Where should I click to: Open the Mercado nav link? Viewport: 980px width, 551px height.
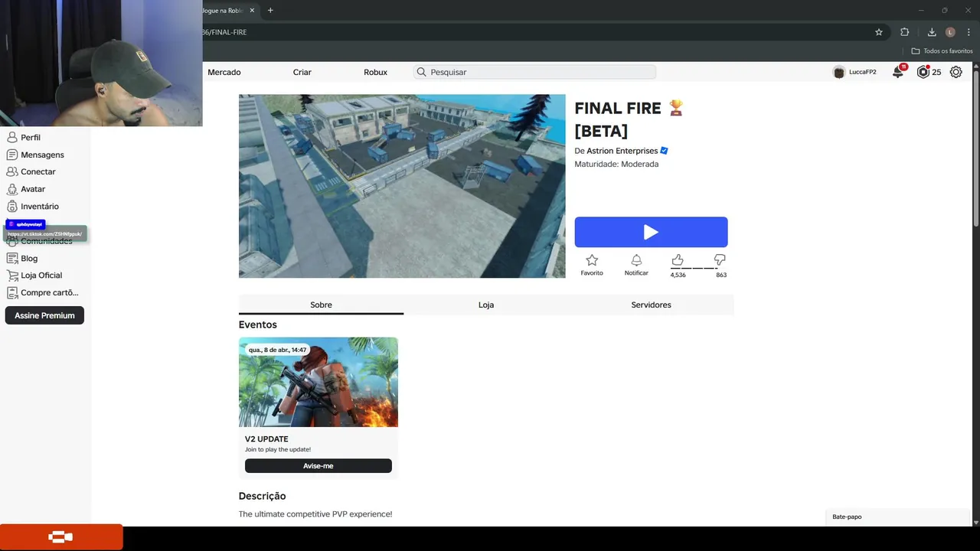click(224, 72)
